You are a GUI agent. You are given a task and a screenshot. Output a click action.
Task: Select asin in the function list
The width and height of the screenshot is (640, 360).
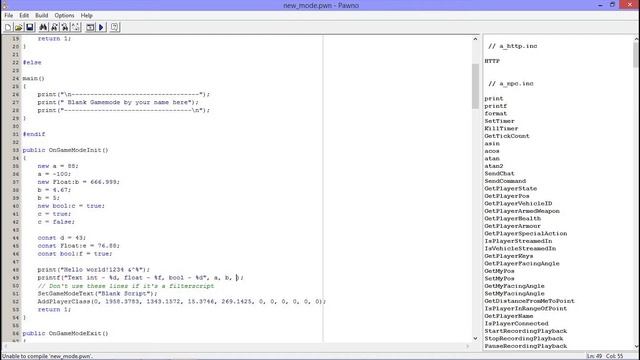click(492, 144)
